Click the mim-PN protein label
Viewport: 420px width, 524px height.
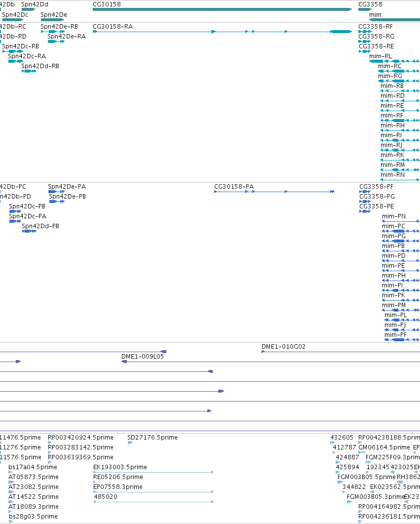tap(394, 216)
